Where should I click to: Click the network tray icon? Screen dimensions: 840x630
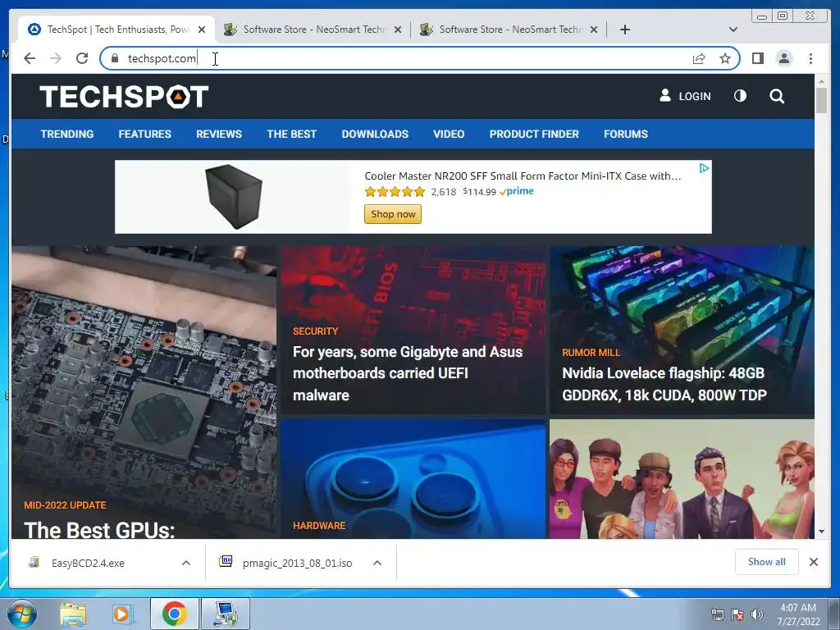tap(717, 614)
